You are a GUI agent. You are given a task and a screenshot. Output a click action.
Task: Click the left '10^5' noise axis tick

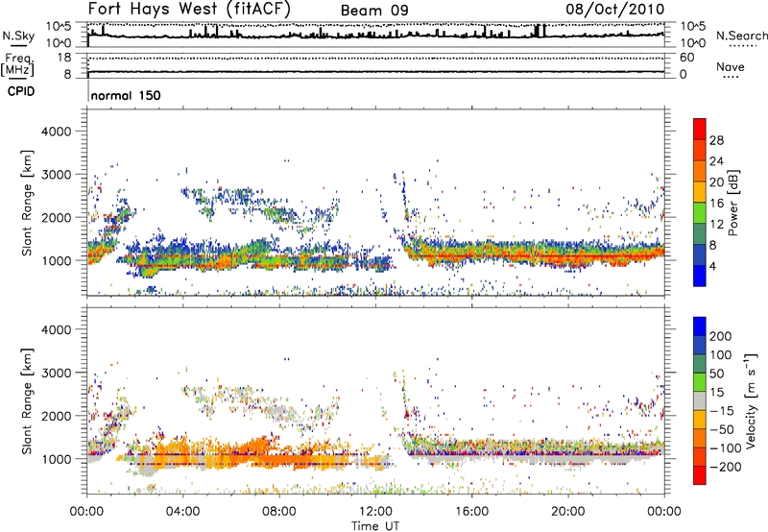(x=59, y=26)
